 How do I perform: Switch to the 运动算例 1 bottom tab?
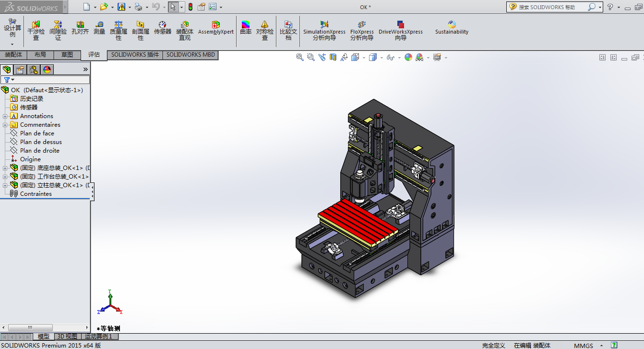pos(98,337)
